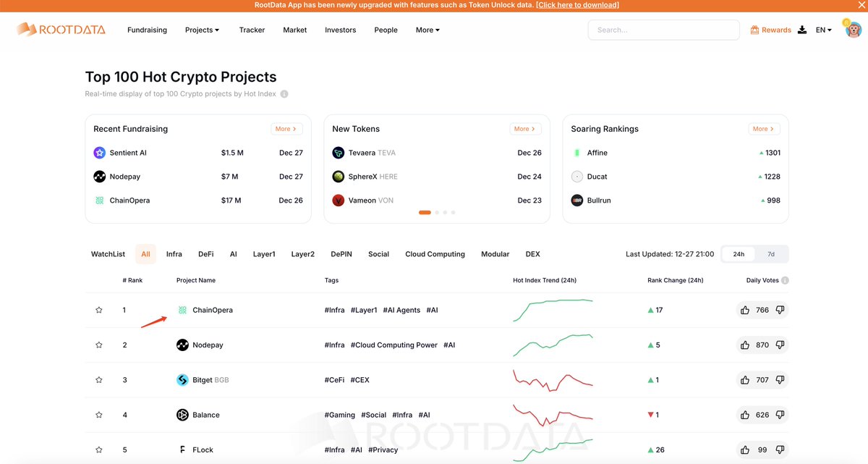Star FLock to add to watchlist
The height and width of the screenshot is (464, 868).
[x=99, y=450]
